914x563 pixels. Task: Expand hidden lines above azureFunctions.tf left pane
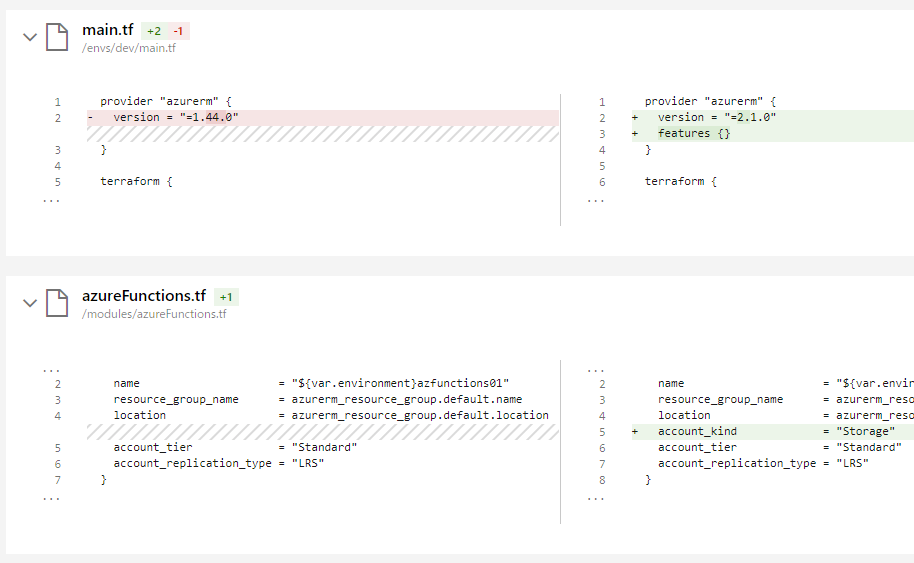coord(51,370)
